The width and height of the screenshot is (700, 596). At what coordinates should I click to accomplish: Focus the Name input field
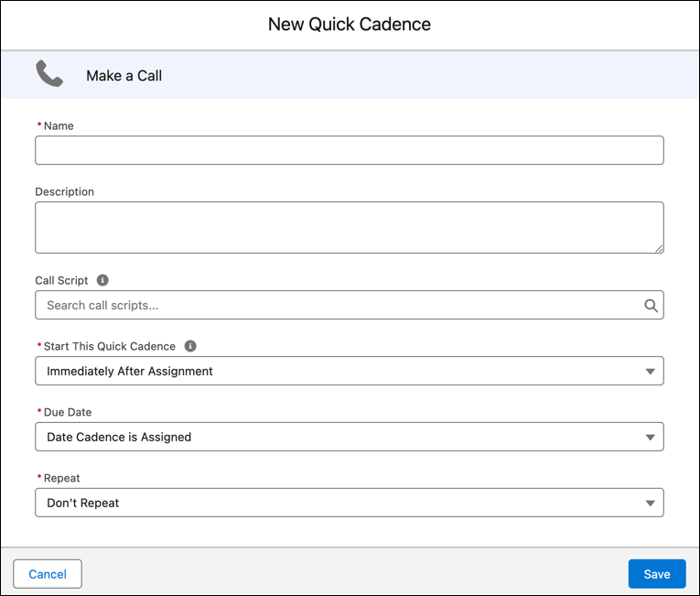pyautogui.click(x=350, y=150)
